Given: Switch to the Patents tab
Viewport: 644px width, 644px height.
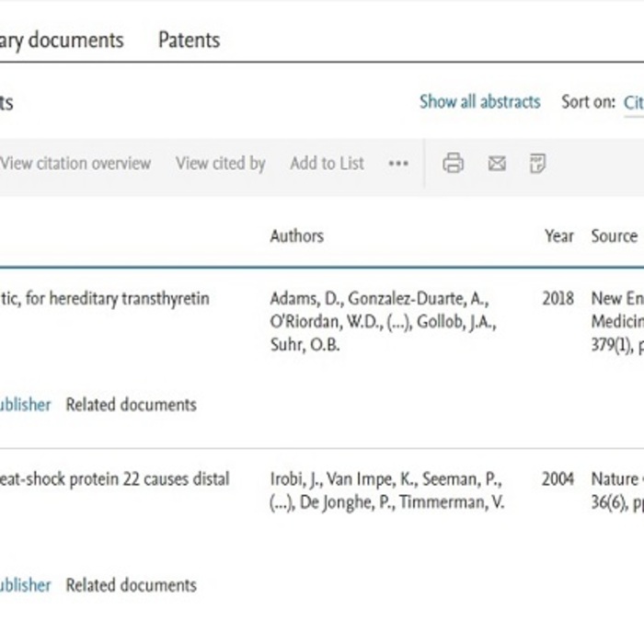Looking at the screenshot, I should (189, 40).
